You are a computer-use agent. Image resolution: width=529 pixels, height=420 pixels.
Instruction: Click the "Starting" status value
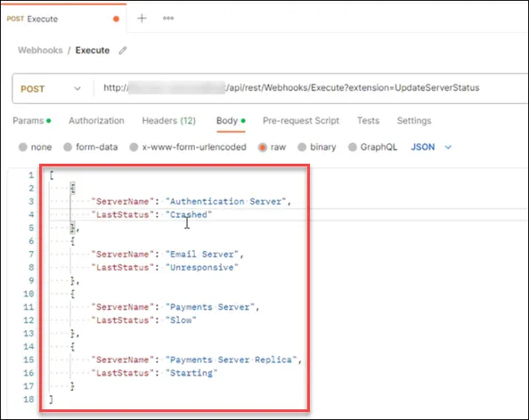click(x=191, y=373)
